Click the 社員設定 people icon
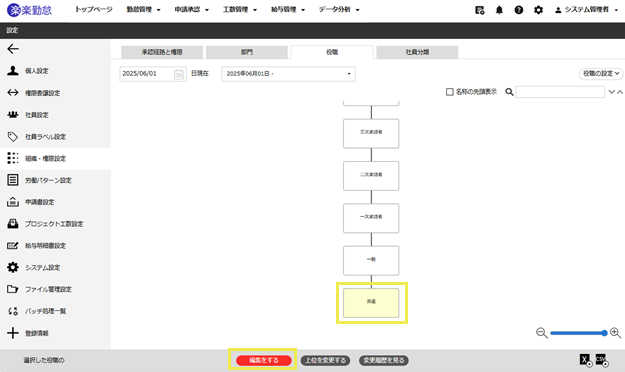This screenshot has height=372, width=625. 13,114
